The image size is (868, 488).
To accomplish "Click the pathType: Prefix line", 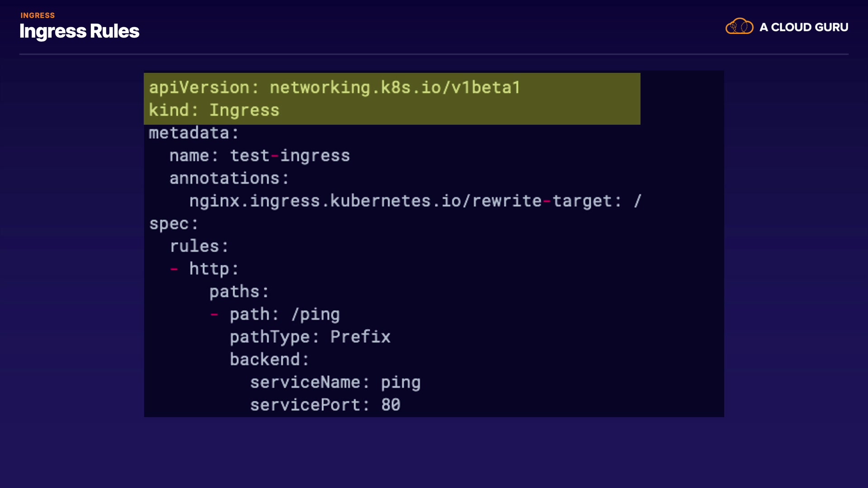I will coord(310,337).
